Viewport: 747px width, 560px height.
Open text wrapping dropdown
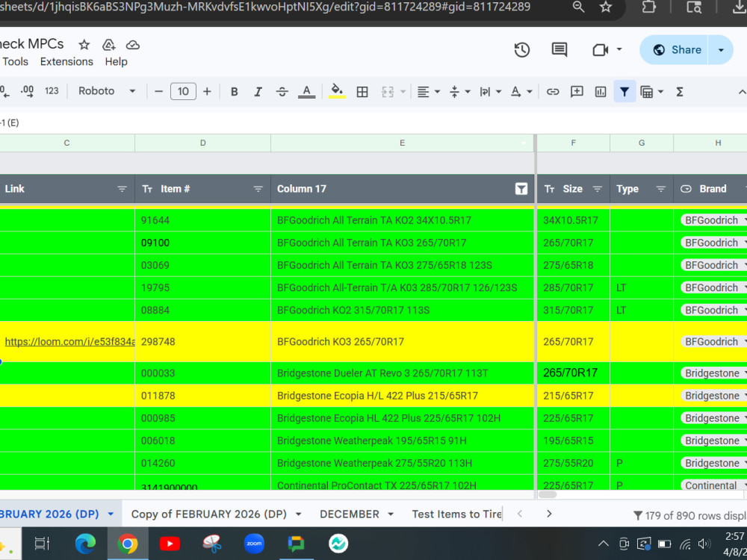[490, 91]
